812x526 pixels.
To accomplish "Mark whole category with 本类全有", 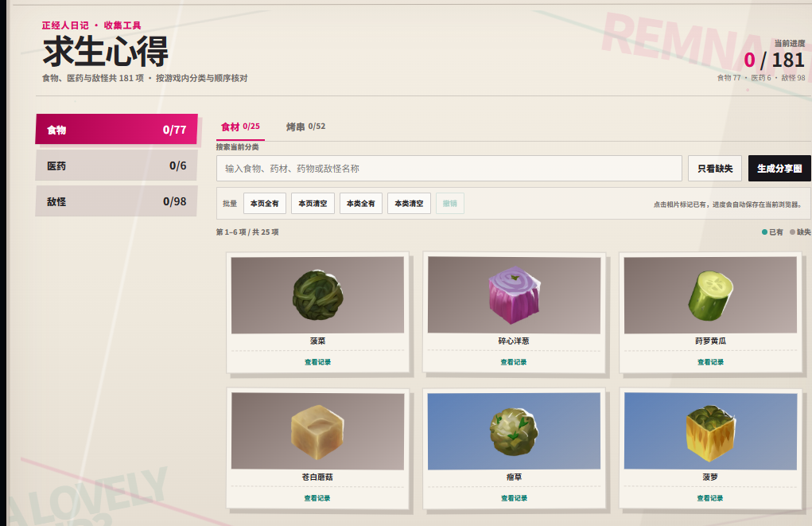I will click(360, 204).
